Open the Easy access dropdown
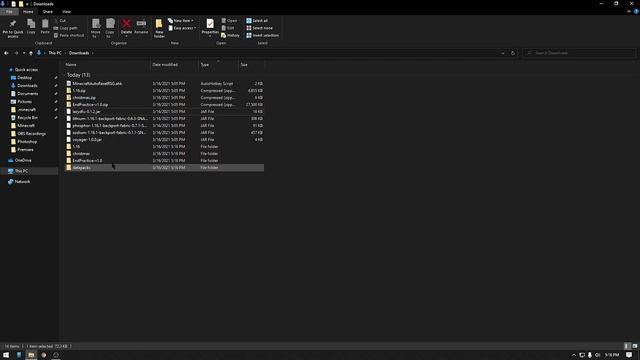Image resolution: width=640 pixels, height=360 pixels. tap(182, 28)
